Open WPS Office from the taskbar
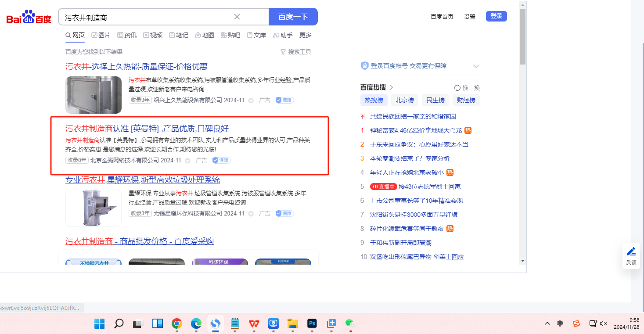The image size is (644, 334). pyautogui.click(x=254, y=324)
